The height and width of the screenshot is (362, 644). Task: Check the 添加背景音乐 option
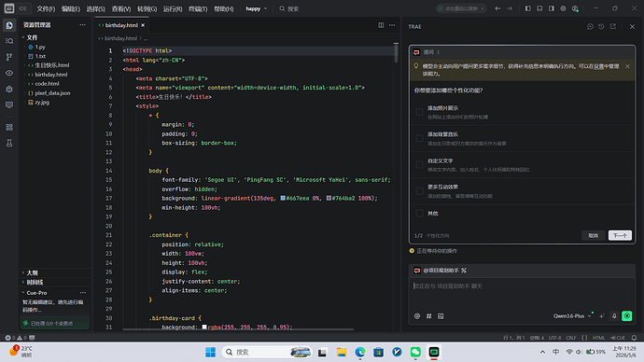click(419, 138)
